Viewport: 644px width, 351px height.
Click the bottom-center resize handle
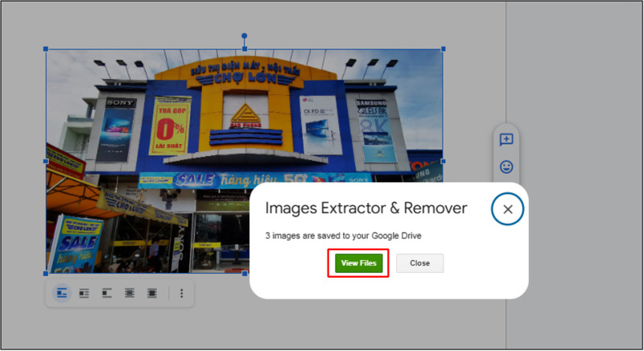[245, 273]
